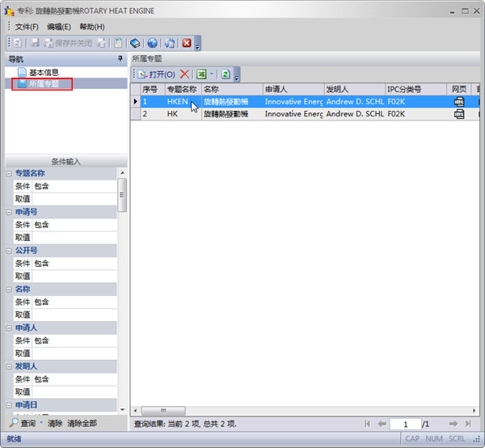485x448 pixels.
Task: Click the 专题名称 column header
Action: click(183, 90)
